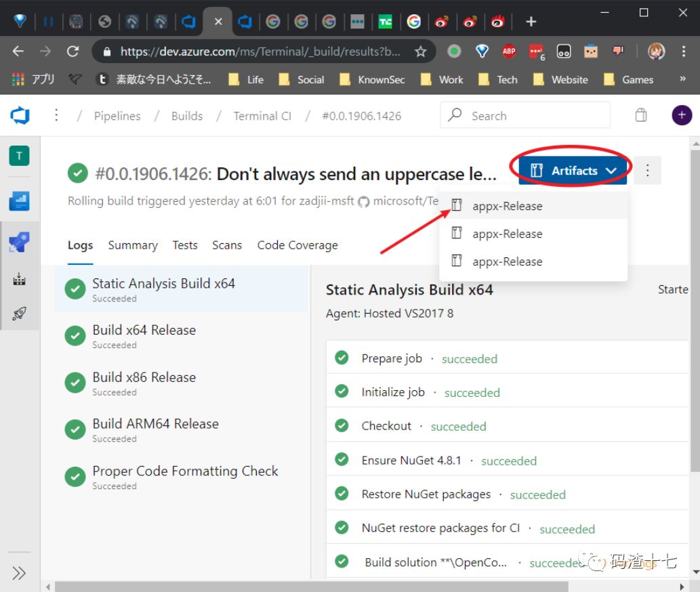Open Boards icon in sidebar
Viewport: 700px width, 592px height.
[x=19, y=201]
